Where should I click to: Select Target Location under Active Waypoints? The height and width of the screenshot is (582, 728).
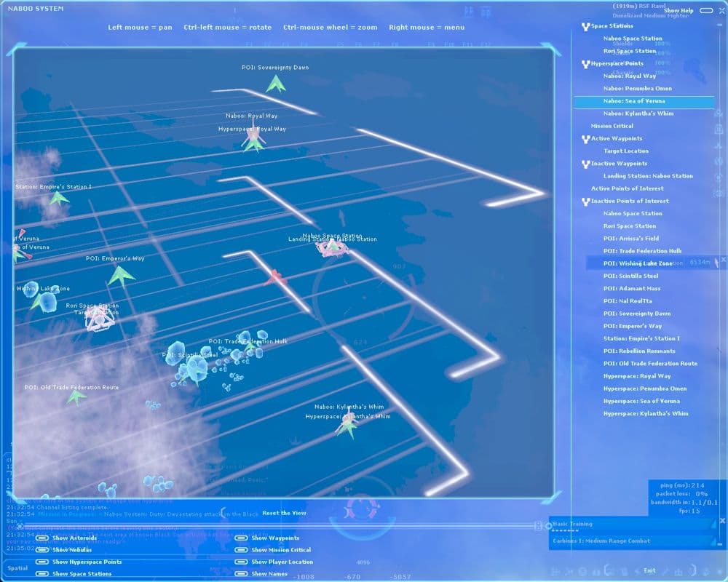tap(626, 151)
